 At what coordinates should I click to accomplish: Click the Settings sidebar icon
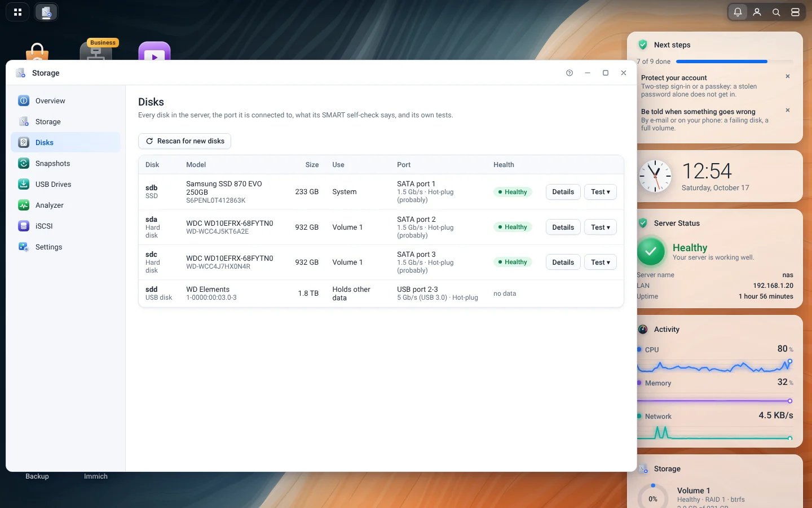click(24, 247)
